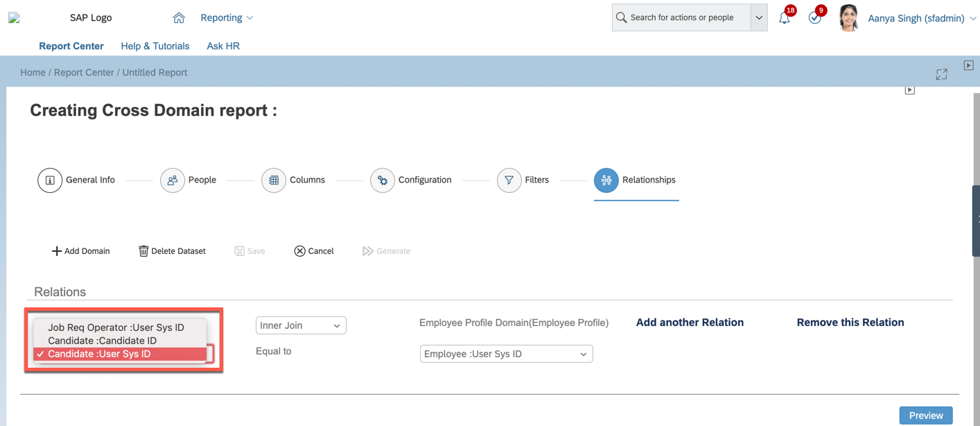Open notifications bell with 18 alerts
The image size is (980, 426).
click(x=785, y=18)
